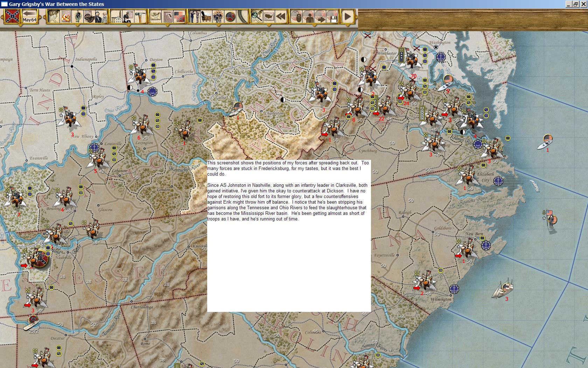
Task: Click the double left rewind arrows icon
Action: click(280, 16)
